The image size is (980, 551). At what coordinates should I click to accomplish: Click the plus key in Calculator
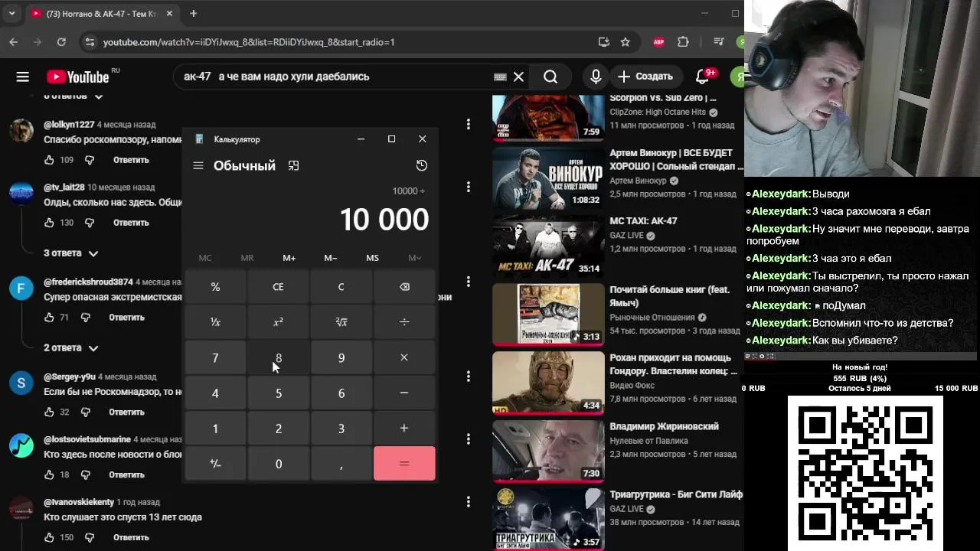(404, 428)
